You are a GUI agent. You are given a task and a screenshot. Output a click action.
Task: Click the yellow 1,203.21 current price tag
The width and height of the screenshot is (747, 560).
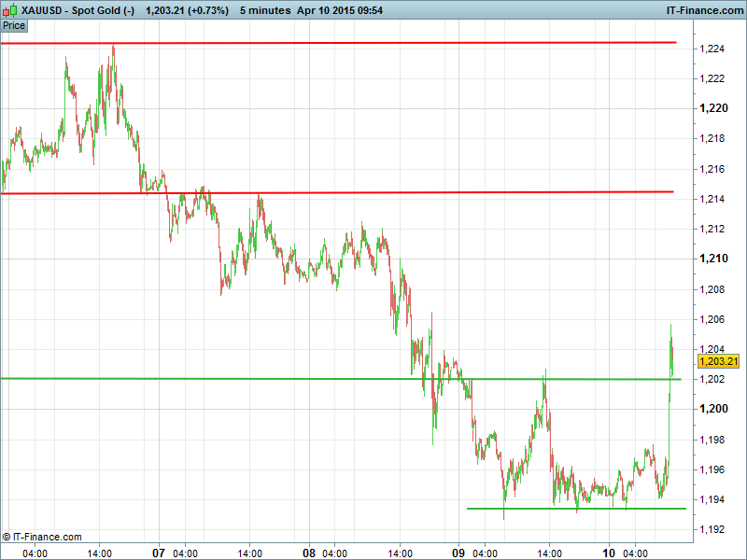point(718,361)
